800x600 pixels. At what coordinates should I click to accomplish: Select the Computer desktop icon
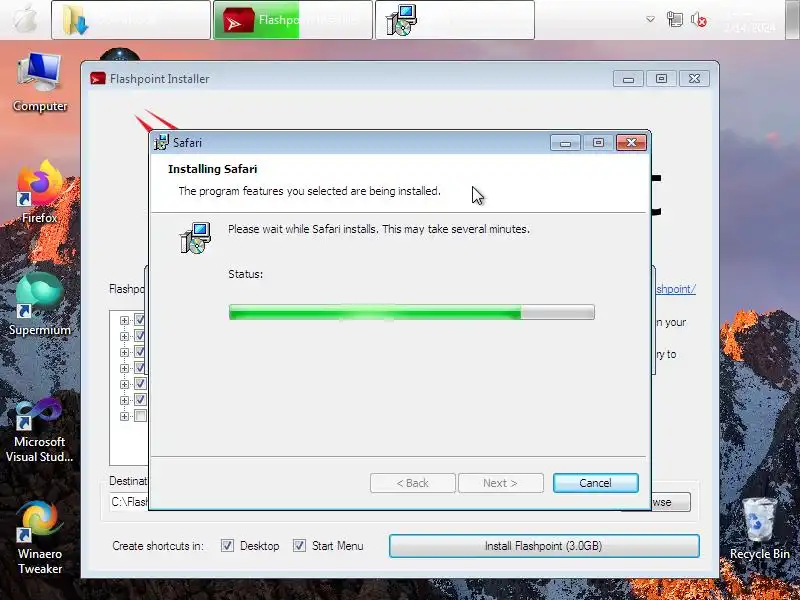point(40,83)
